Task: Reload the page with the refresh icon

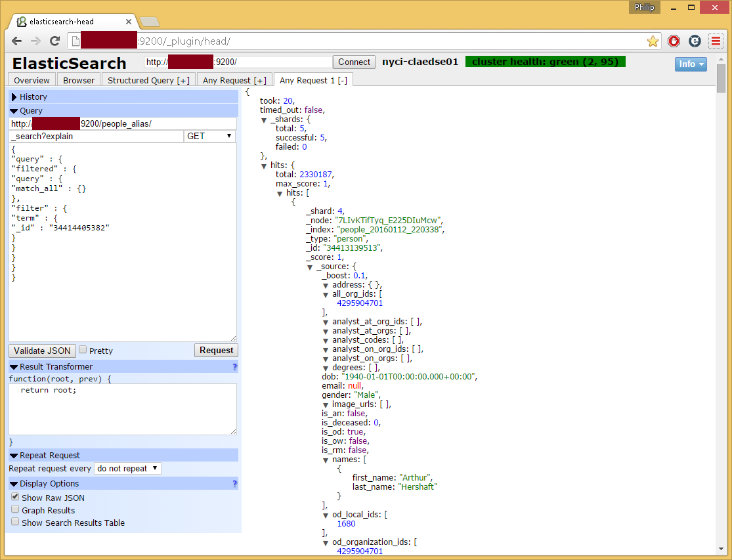Action: click(x=54, y=41)
